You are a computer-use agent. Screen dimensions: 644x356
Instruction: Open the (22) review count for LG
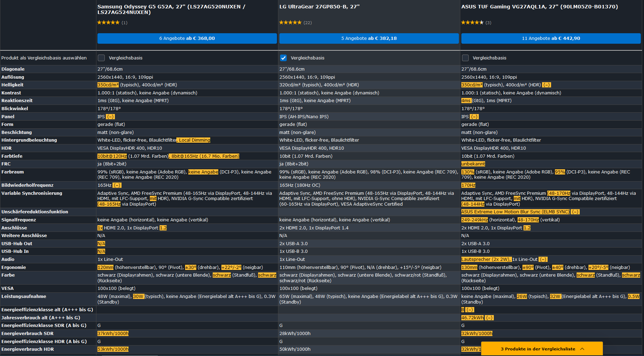(x=308, y=23)
